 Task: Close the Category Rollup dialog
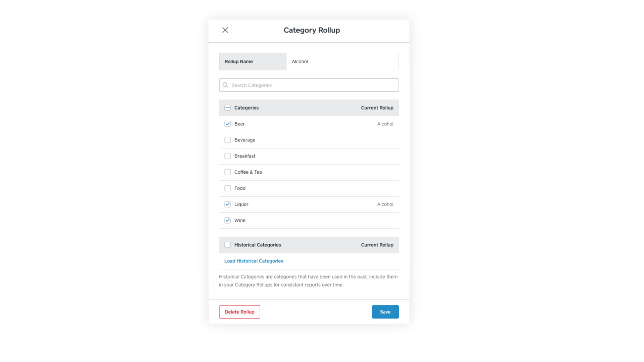(x=225, y=30)
